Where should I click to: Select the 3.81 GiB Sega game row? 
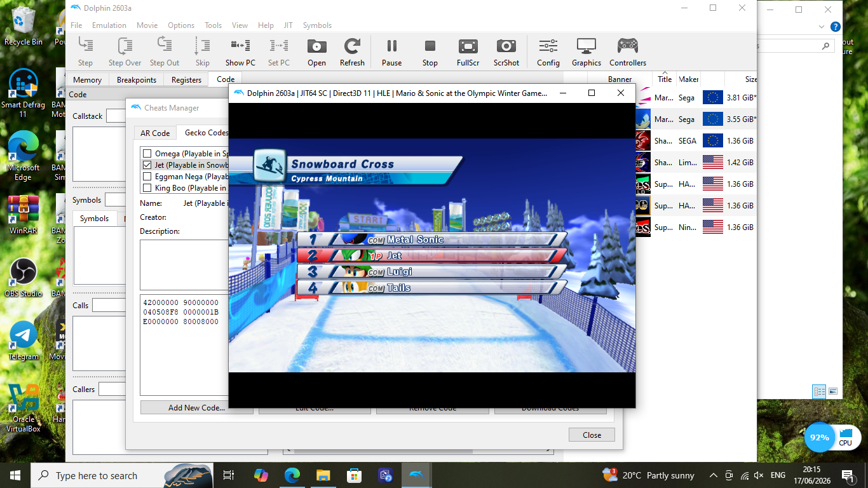point(695,98)
